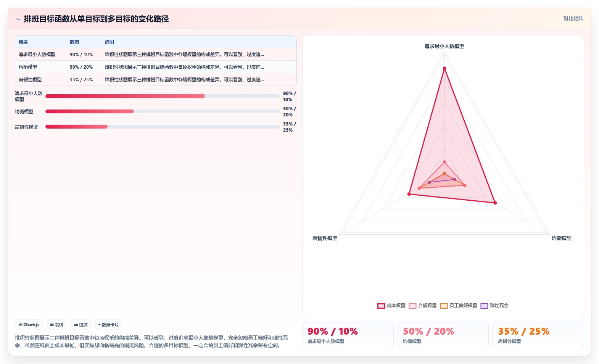The height and width of the screenshot is (364, 599).
Task: Click the page title 排班目标函数从单目标到多目标的变化路径
Action: [x=96, y=19]
